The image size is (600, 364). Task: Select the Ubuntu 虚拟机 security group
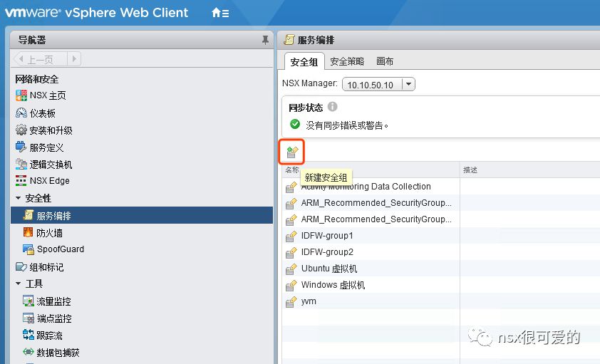coord(441,269)
